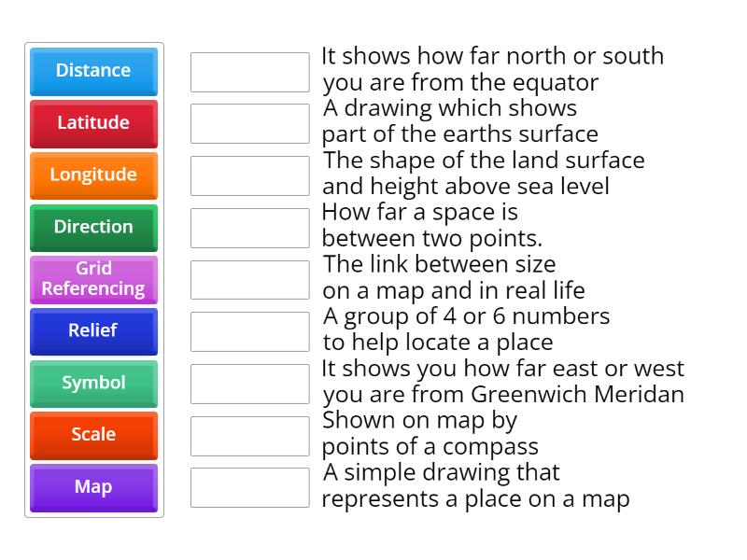The width and height of the screenshot is (747, 560).
Task: Select the green Direction tile
Action: click(x=93, y=227)
